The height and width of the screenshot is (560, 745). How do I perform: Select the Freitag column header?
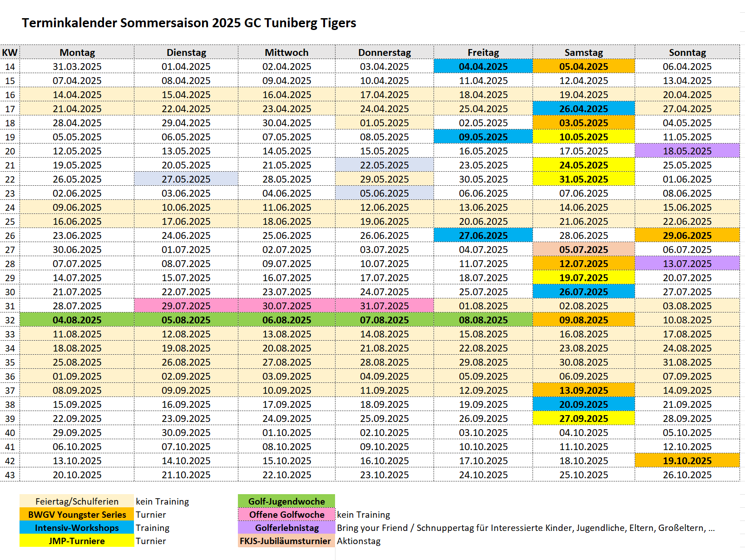483,52
